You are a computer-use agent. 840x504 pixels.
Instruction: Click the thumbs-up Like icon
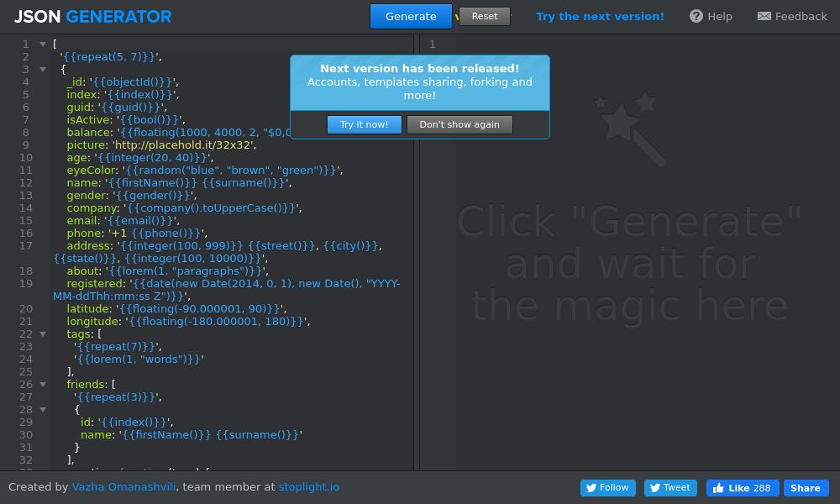[x=718, y=488]
